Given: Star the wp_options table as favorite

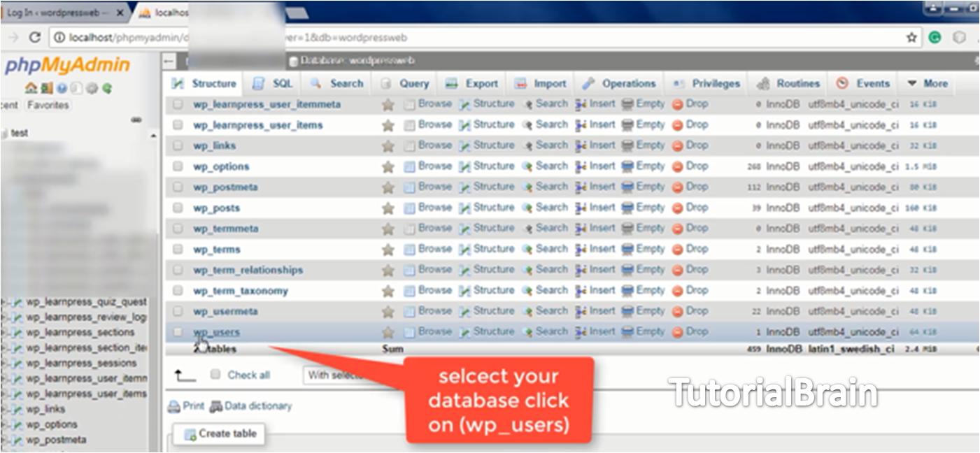Looking at the screenshot, I should click(x=388, y=167).
